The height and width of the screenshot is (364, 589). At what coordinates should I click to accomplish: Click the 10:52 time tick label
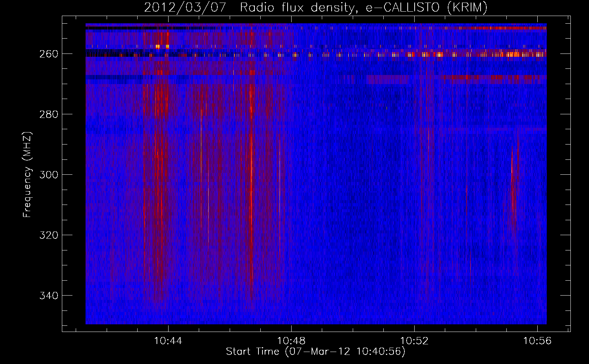pyautogui.click(x=414, y=341)
